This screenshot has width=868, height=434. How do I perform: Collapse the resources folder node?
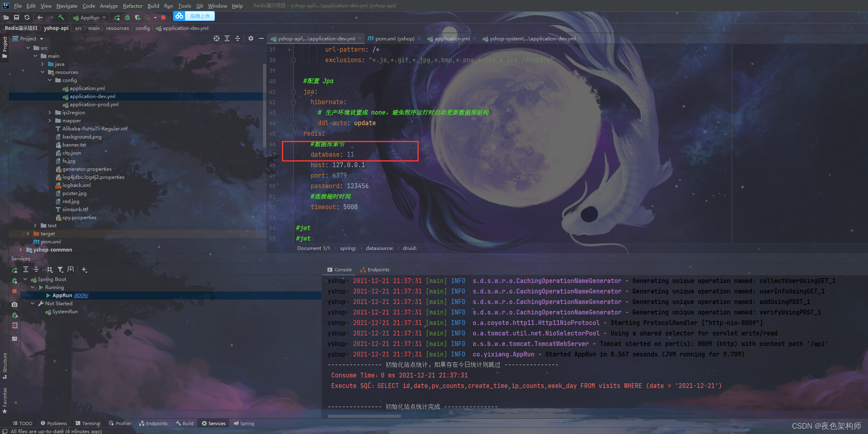click(43, 72)
